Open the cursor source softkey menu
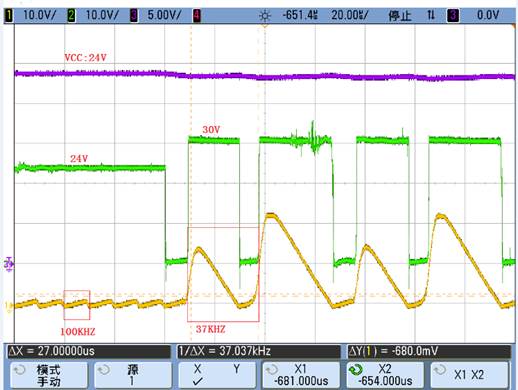The height and width of the screenshot is (390, 518). 133,375
